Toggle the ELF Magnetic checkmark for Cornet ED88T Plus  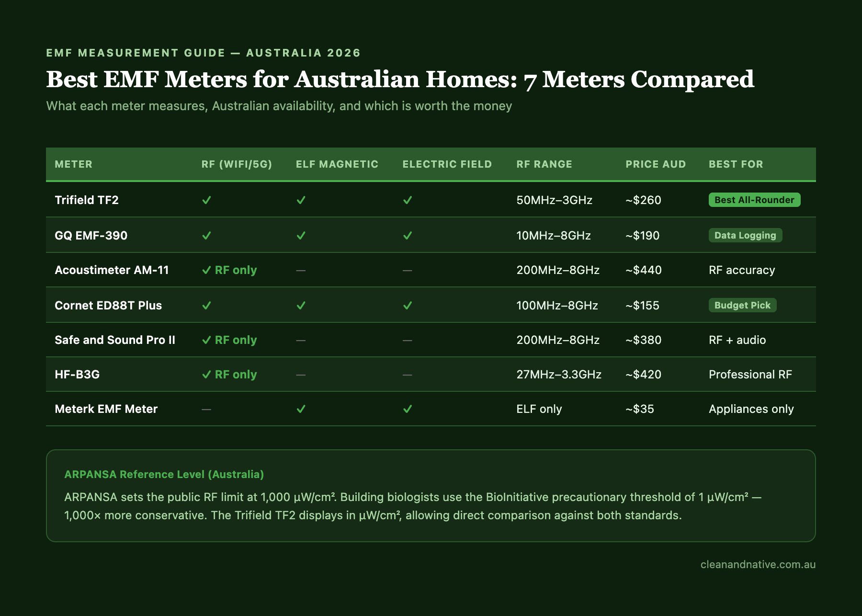coord(301,305)
